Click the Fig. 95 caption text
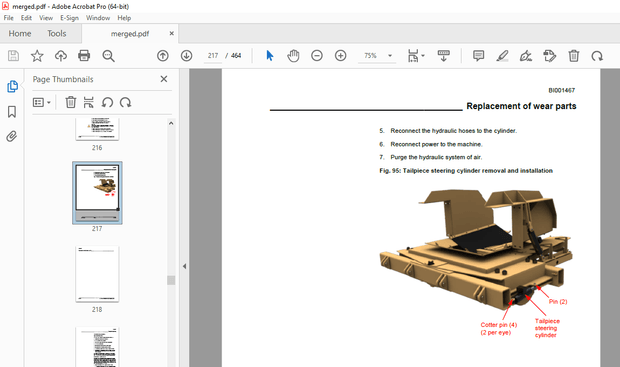Viewport: 620px width, 367px height. [466, 171]
